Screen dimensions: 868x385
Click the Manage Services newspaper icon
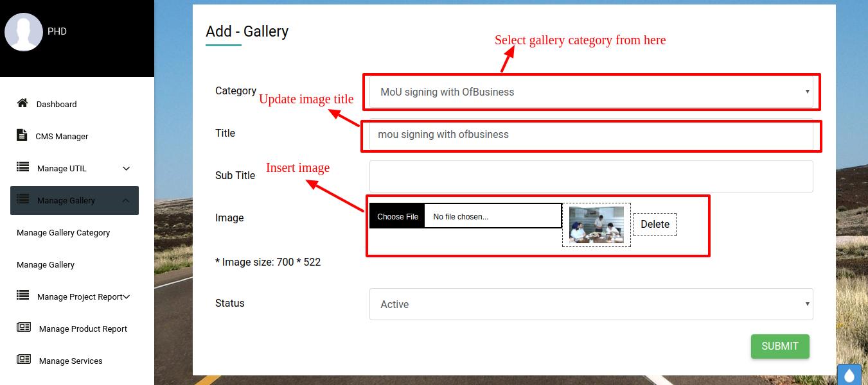(x=24, y=360)
